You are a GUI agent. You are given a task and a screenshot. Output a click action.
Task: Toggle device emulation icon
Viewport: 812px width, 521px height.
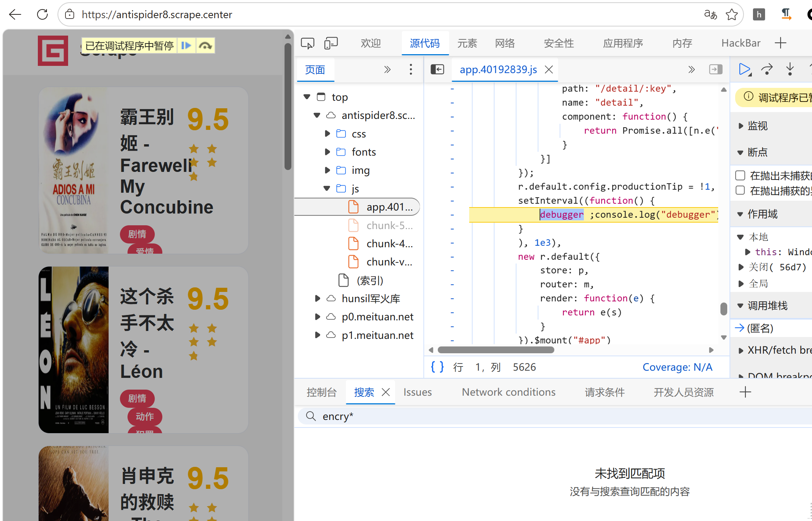pyautogui.click(x=331, y=43)
